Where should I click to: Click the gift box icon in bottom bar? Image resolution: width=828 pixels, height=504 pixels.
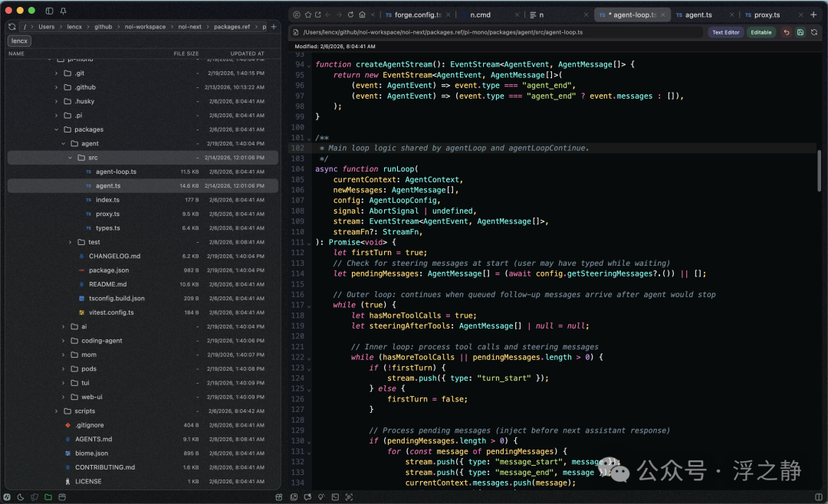click(279, 497)
